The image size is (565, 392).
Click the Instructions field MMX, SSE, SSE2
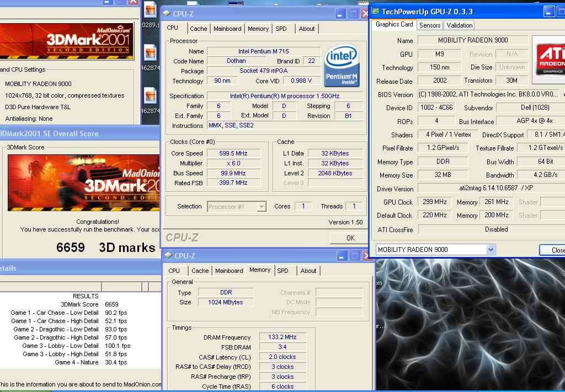[x=285, y=125]
